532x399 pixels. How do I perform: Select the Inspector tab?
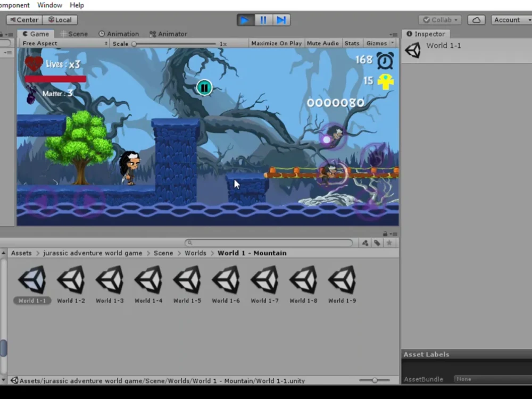coord(426,34)
